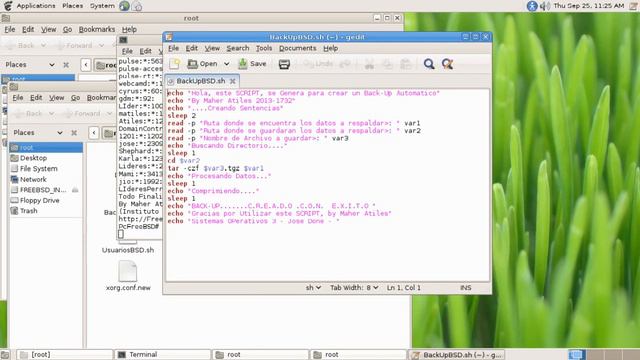The width and height of the screenshot is (640, 360).
Task: Open gedit's Edit menu
Action: [191, 48]
